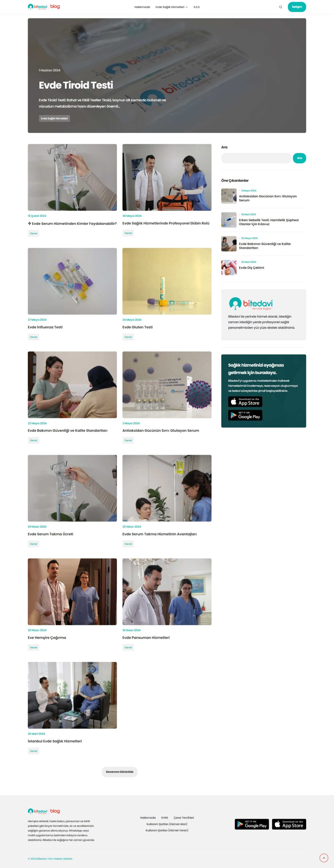Click the footer App Store badge
The image size is (334, 868).
(x=289, y=824)
